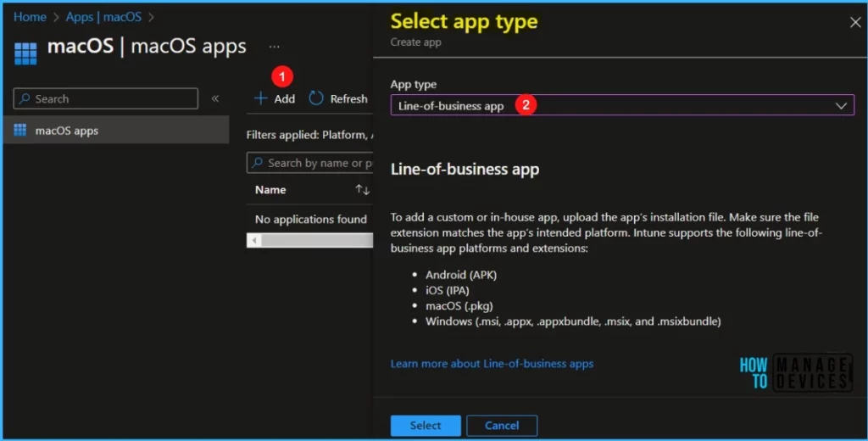Click the Select button
Image resolution: width=868 pixels, height=441 pixels.
(x=426, y=426)
